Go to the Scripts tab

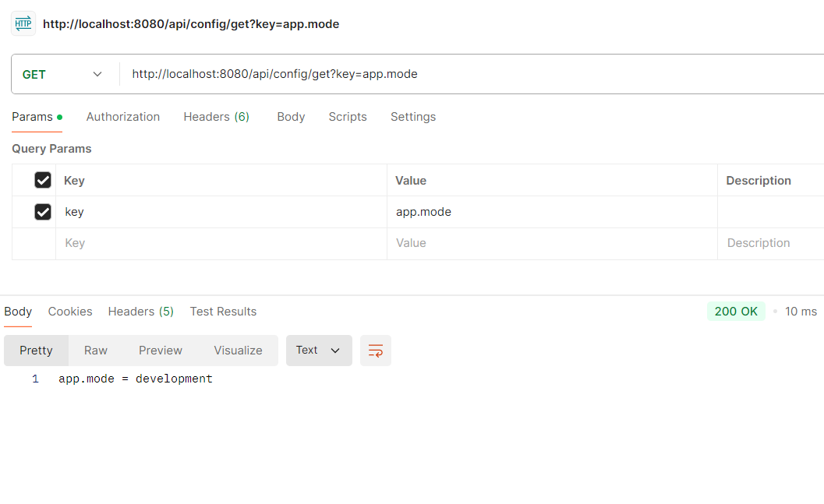point(348,117)
